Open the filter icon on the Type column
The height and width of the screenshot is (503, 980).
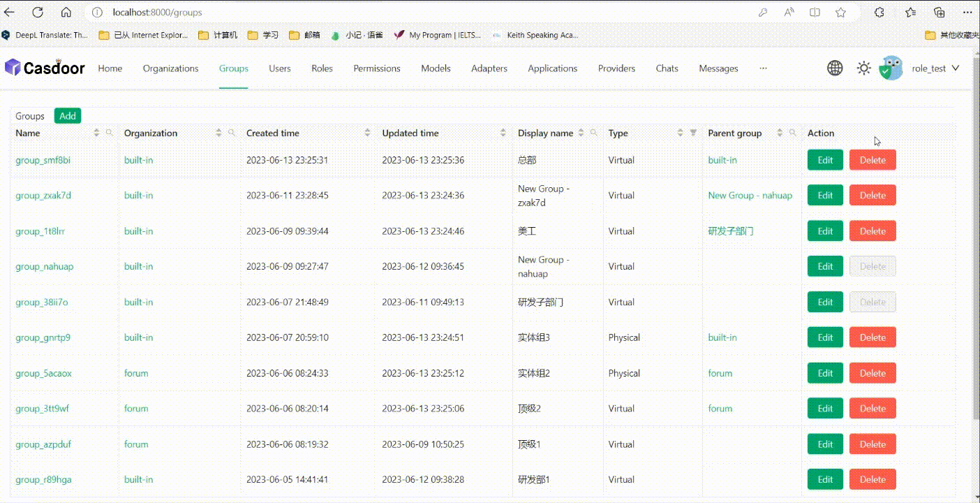(692, 133)
